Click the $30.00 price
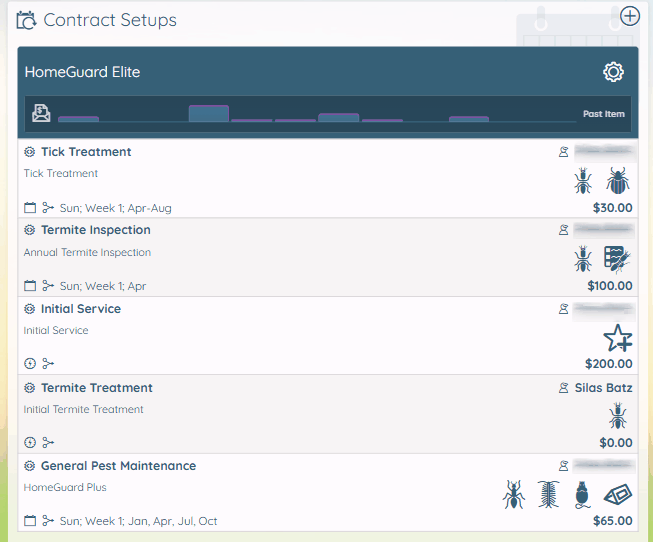The image size is (653, 542). (613, 207)
